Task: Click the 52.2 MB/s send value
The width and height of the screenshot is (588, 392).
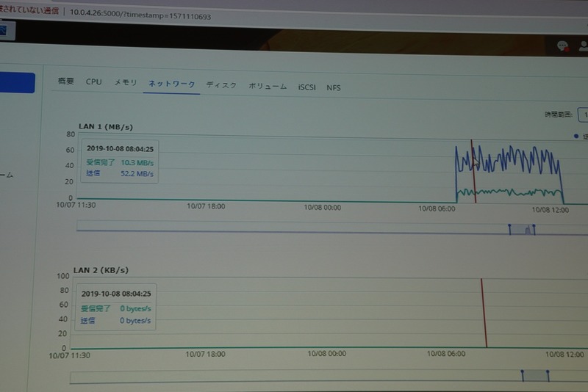Action: pos(137,174)
